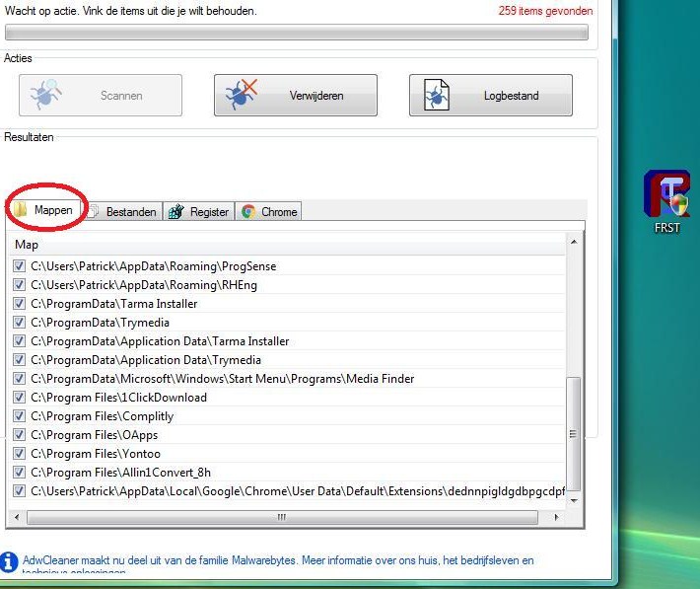
Task: Open the Malwarebytes family info link
Action: (x=278, y=564)
